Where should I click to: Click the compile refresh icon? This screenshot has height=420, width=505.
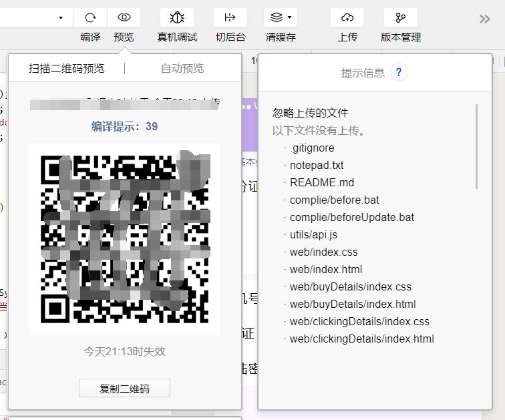[x=90, y=17]
